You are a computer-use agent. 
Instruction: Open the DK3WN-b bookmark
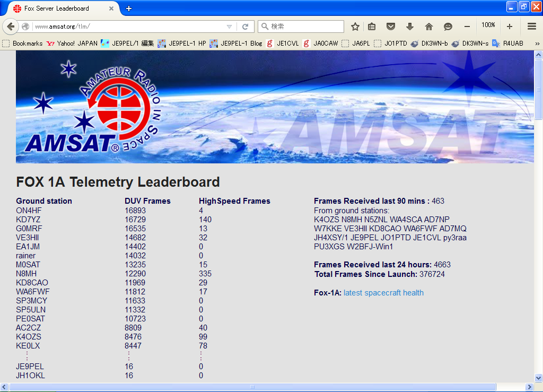430,43
